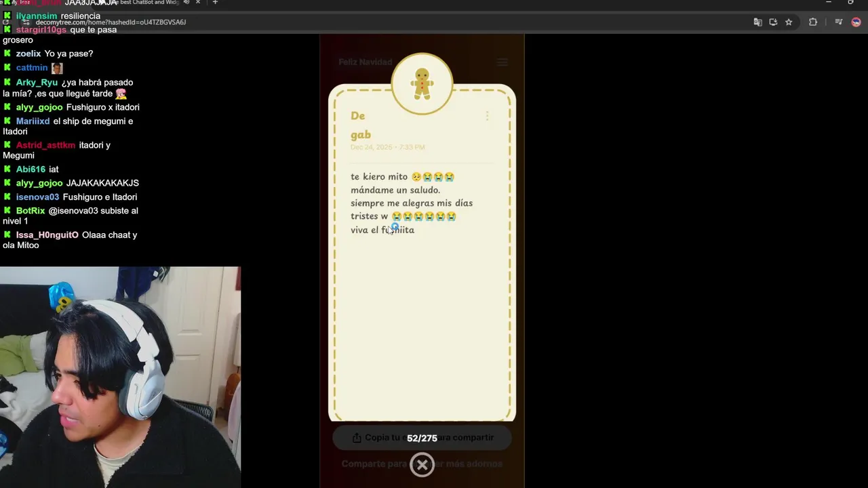Screen dimensions: 868x488
Task: Click the chat username BotRix
Action: tap(31, 211)
